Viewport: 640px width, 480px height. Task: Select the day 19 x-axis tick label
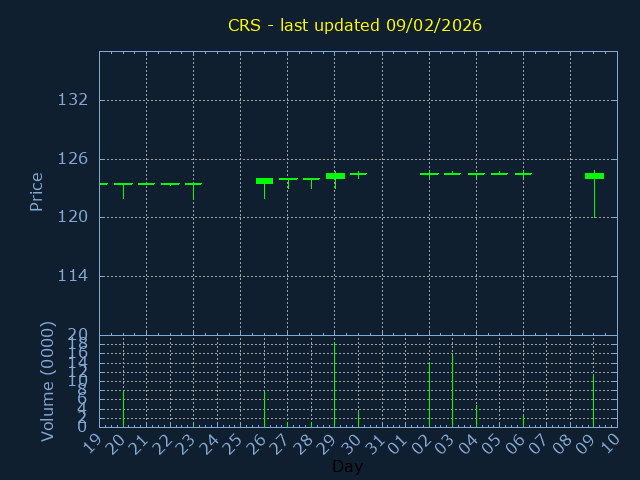click(x=95, y=442)
